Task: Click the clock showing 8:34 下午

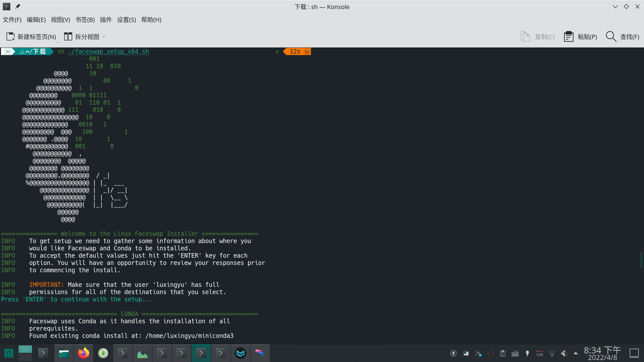Action: point(602,353)
